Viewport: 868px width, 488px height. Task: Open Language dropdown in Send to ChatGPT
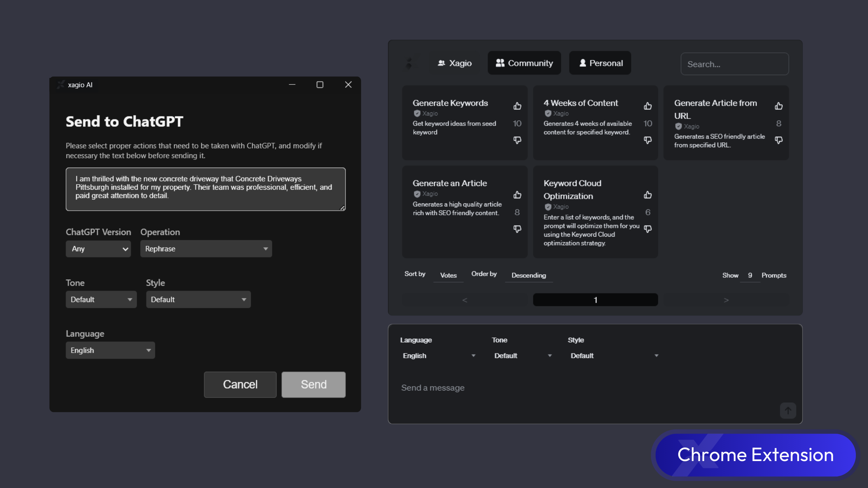(x=110, y=350)
